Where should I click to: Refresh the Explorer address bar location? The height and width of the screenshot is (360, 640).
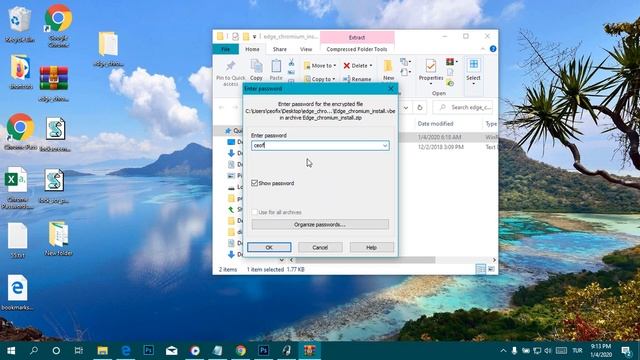(419, 107)
